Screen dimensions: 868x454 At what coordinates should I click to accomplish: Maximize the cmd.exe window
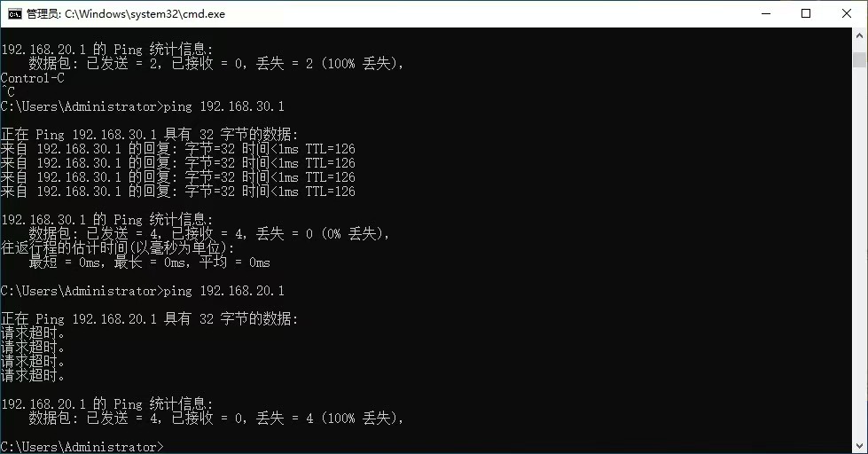806,13
